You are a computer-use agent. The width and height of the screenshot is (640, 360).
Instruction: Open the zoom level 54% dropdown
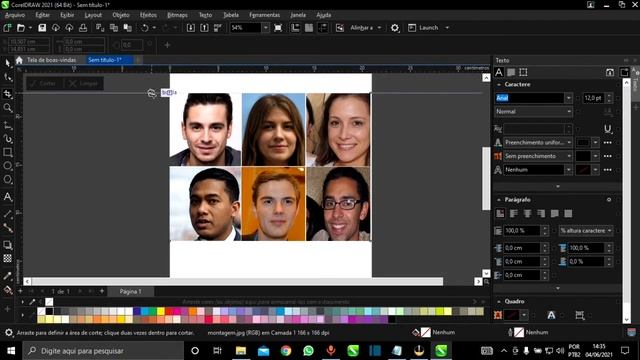(266, 28)
